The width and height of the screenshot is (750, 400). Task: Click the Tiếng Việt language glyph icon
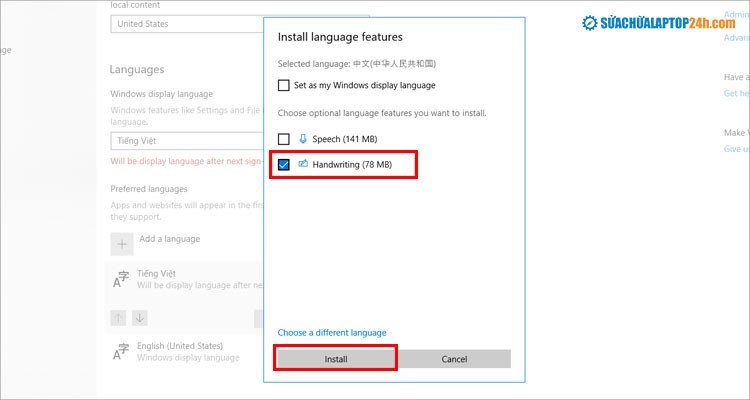[x=121, y=280]
